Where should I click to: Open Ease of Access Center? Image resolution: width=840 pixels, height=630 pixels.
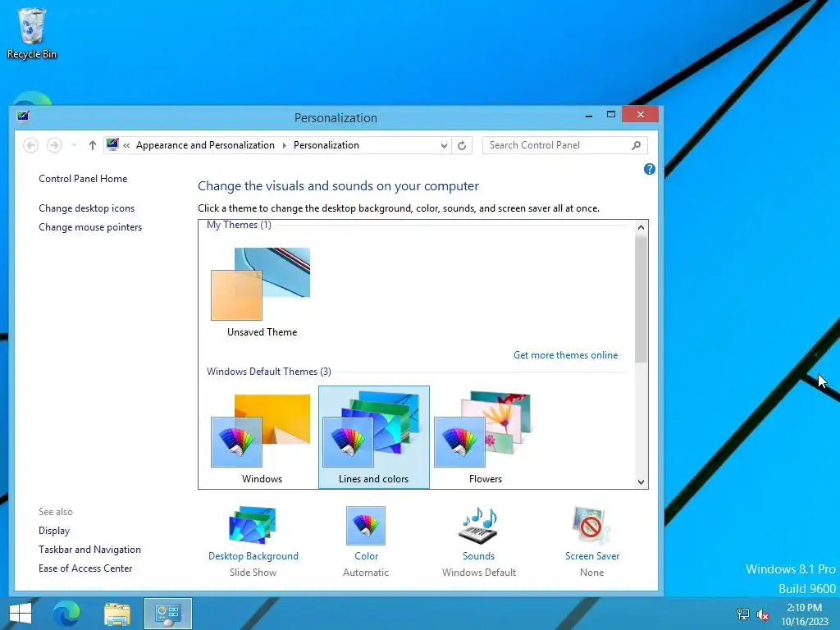pyautogui.click(x=85, y=568)
